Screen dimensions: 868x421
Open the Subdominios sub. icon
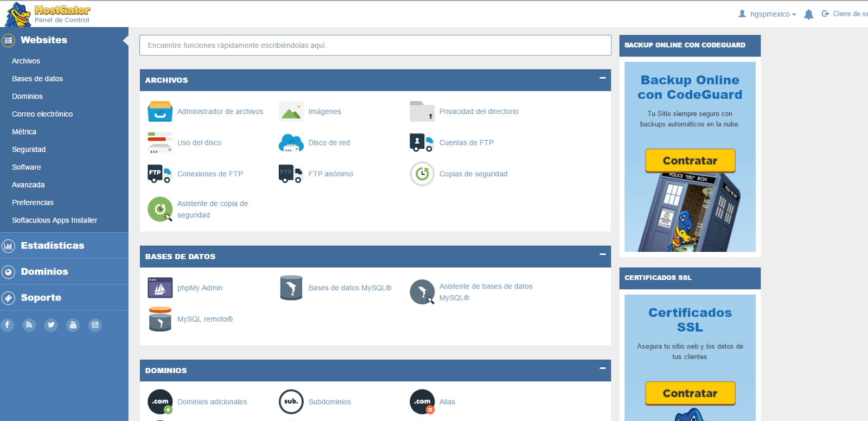[291, 401]
